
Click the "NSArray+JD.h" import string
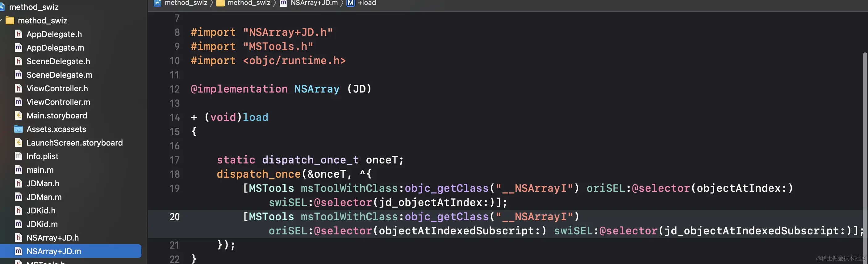[288, 32]
